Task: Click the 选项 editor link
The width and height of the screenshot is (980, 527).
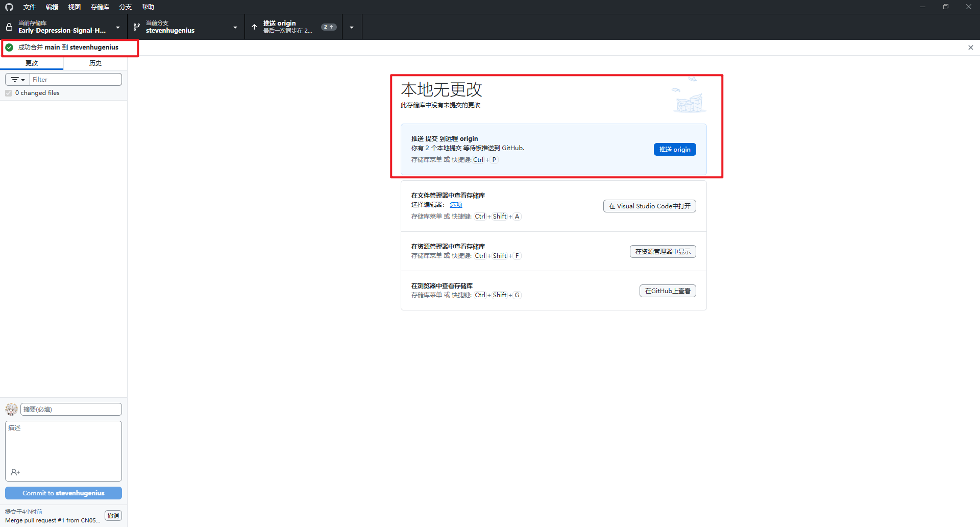Action: coord(456,205)
